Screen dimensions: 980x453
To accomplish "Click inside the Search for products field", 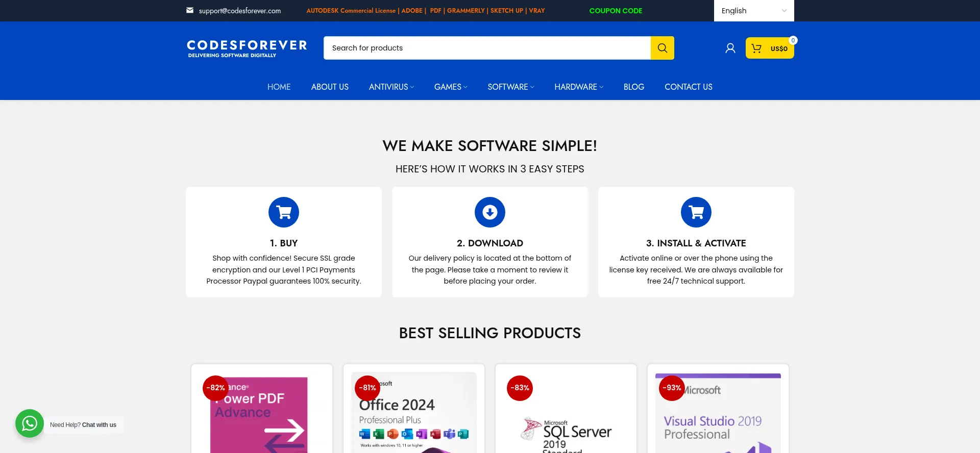I will click(x=487, y=48).
